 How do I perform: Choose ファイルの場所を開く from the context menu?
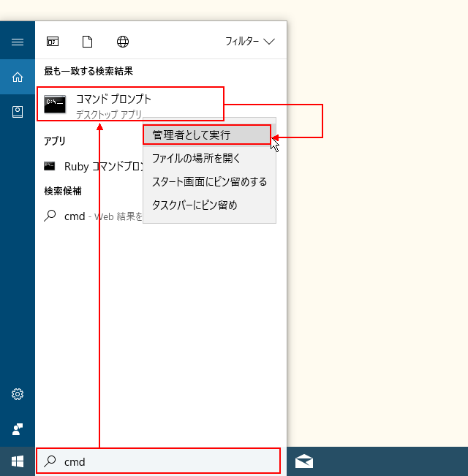point(209,159)
